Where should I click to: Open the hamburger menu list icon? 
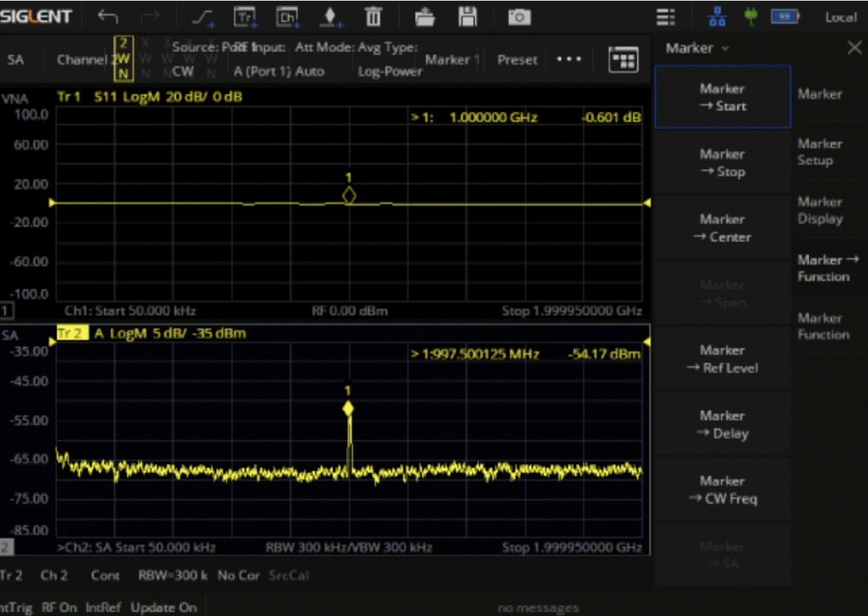(x=666, y=17)
